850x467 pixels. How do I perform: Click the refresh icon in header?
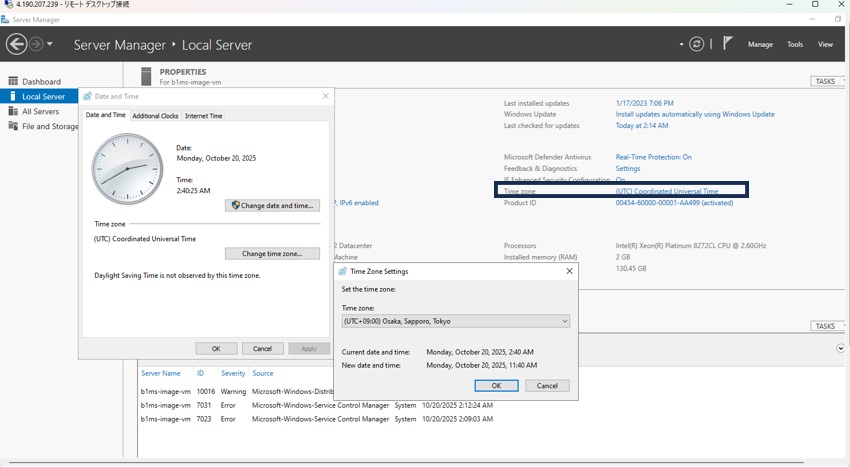click(696, 44)
